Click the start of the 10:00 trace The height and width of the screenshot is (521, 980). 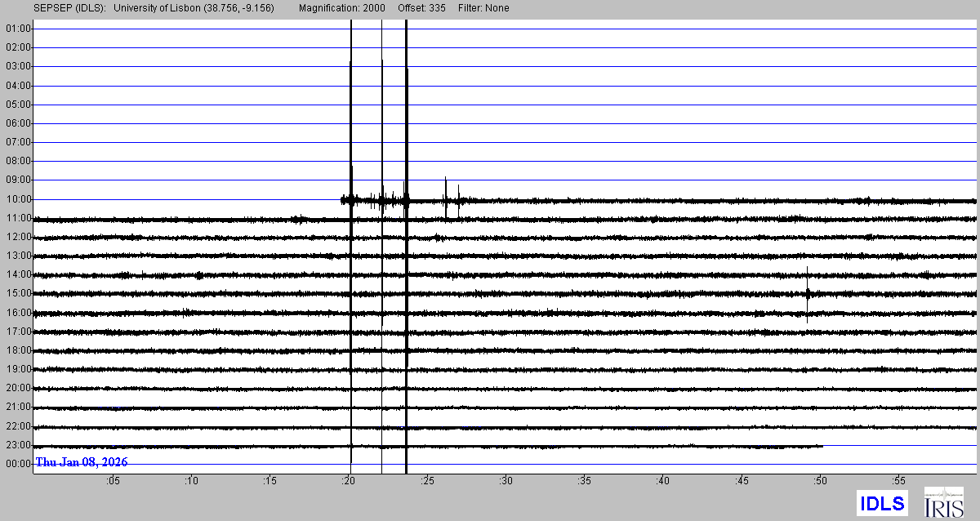pyautogui.click(x=342, y=199)
